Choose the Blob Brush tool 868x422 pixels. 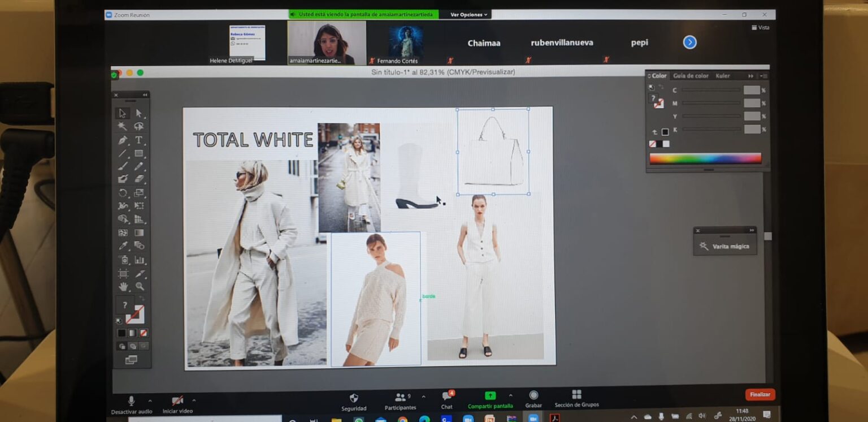point(123,179)
